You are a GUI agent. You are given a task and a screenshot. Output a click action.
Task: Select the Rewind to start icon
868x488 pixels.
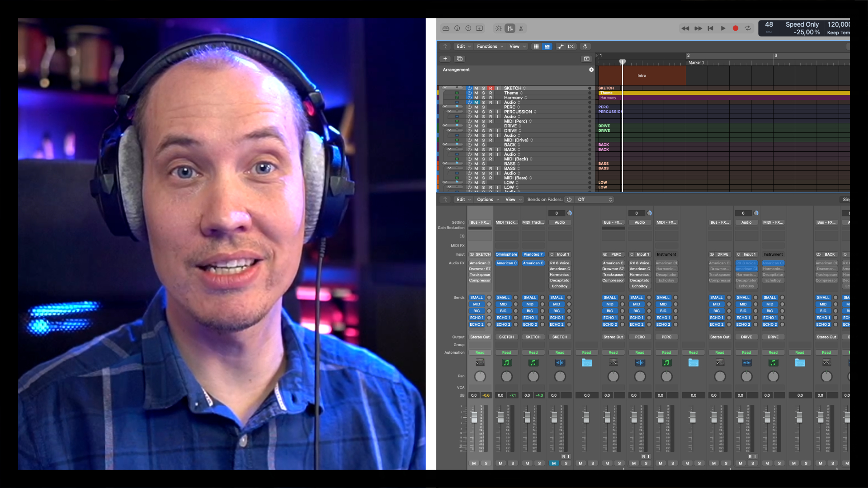click(711, 28)
